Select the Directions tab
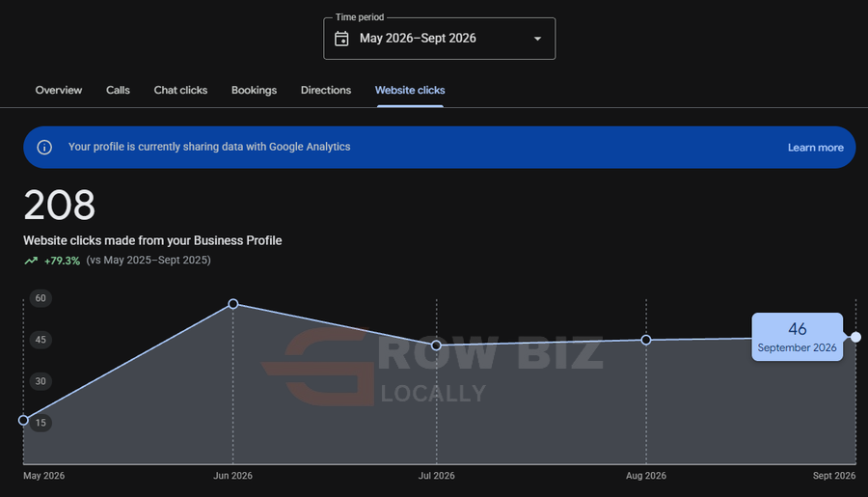The height and width of the screenshot is (497, 868). (326, 91)
